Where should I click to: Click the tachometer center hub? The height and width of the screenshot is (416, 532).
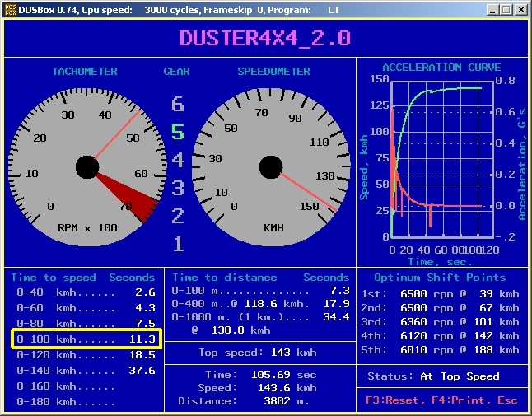pyautogui.click(x=87, y=167)
